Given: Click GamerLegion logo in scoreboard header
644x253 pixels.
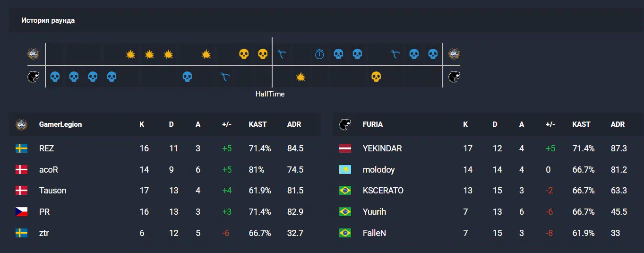Looking at the screenshot, I should click(x=21, y=124).
